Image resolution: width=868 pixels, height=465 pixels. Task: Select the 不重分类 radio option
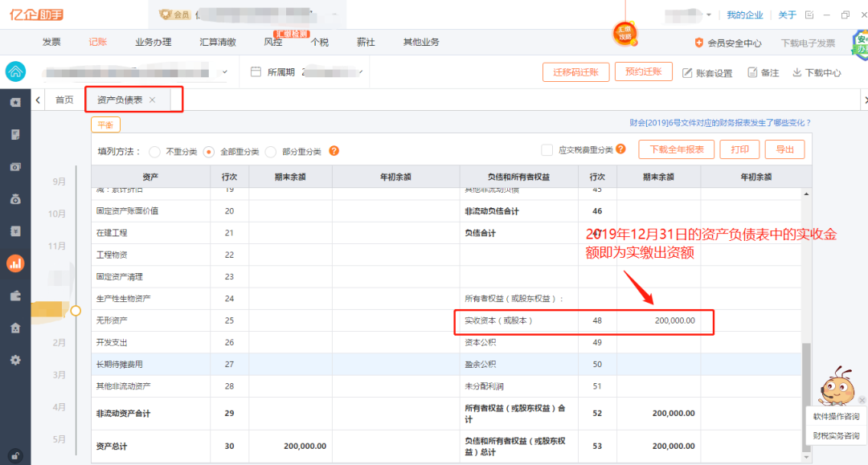(154, 151)
